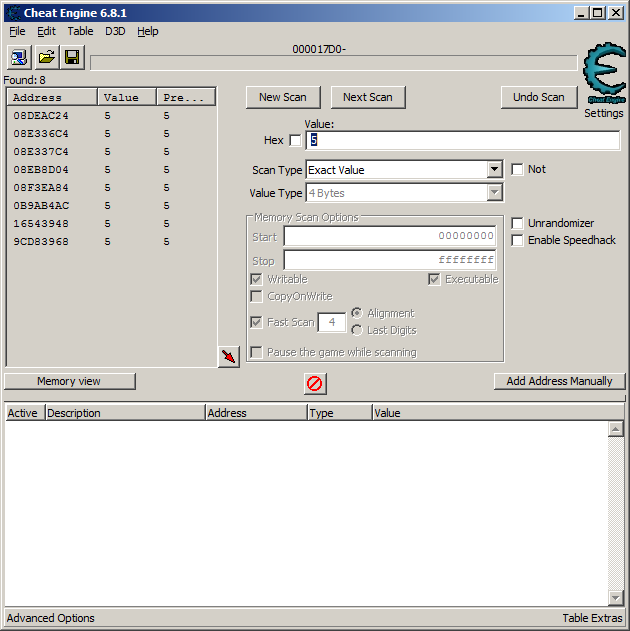Open the D3D menu

click(115, 31)
